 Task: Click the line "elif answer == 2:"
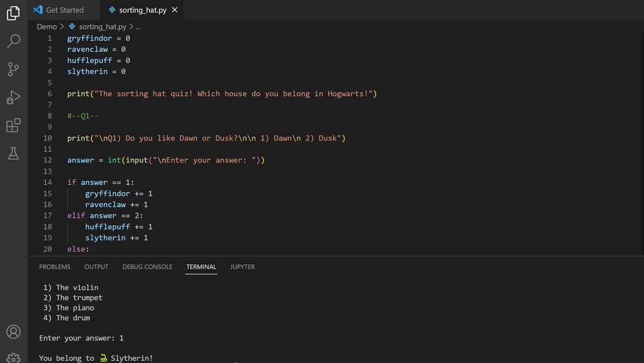[106, 216]
